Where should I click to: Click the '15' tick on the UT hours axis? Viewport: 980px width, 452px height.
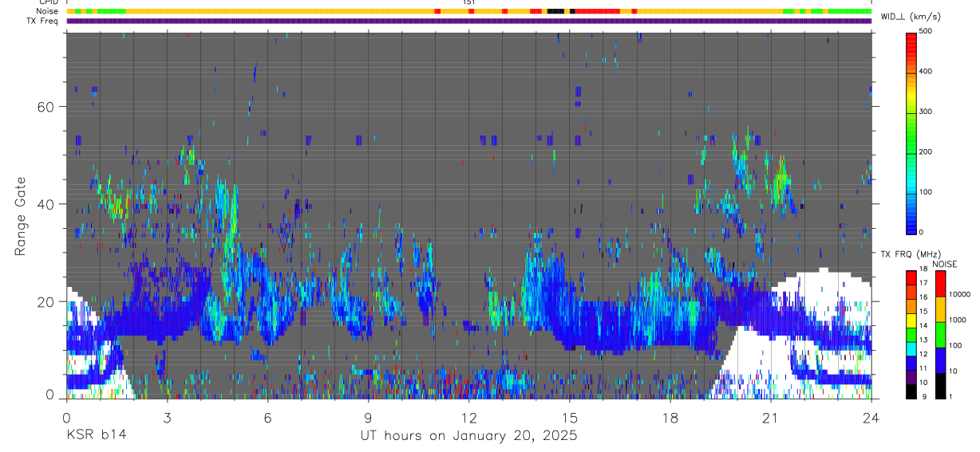[x=569, y=417]
